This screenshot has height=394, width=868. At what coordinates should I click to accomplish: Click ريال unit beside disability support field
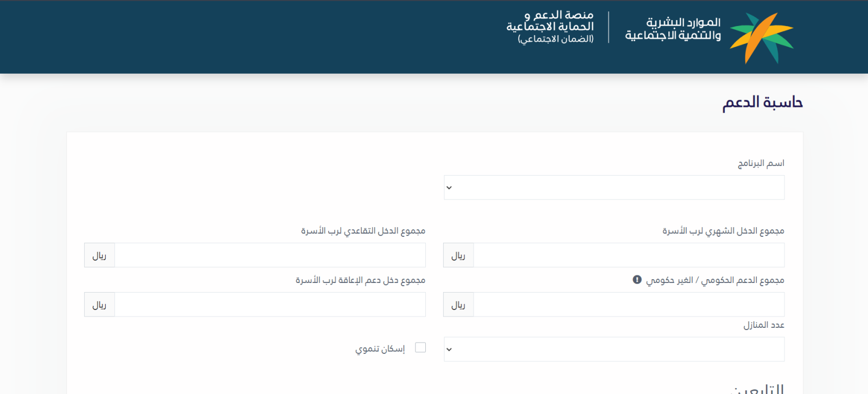point(99,305)
